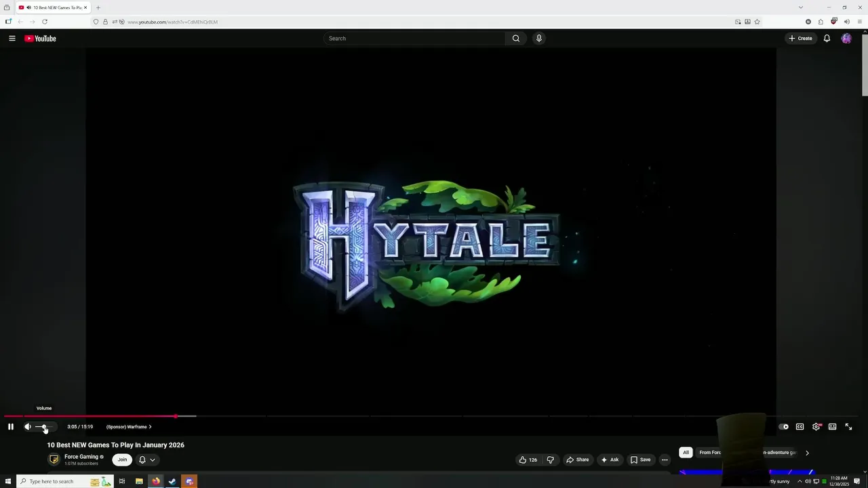Viewport: 868px width, 488px height.
Task: Open the browser extensions icon
Action: [821, 22]
